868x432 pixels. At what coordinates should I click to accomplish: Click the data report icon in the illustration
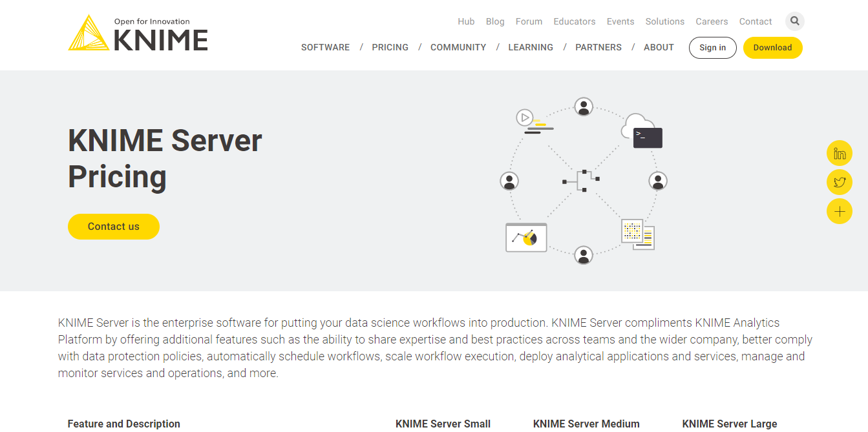(638, 234)
